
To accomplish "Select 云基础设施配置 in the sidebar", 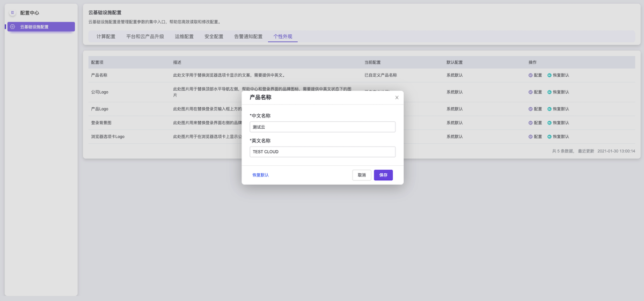I will (x=41, y=27).
